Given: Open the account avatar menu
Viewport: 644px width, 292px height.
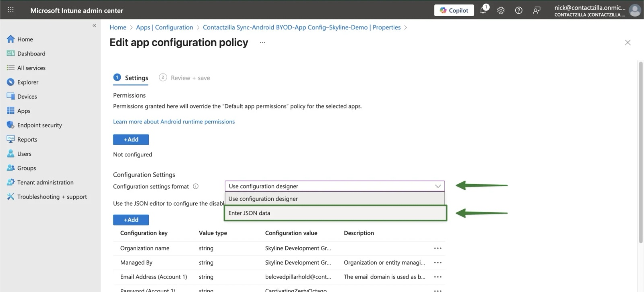Looking at the screenshot, I should pos(635,10).
